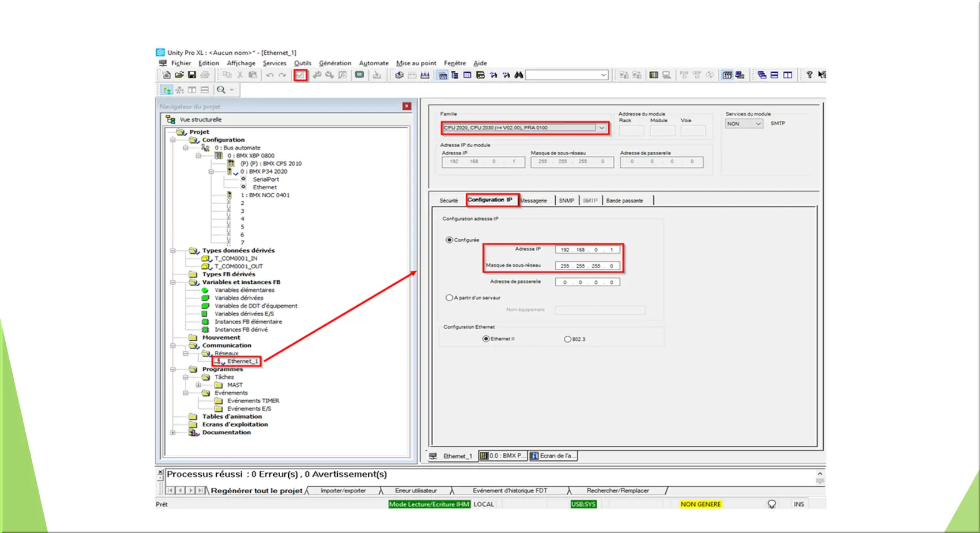
Task: Click the Adresse IP input field
Action: pyautogui.click(x=587, y=250)
